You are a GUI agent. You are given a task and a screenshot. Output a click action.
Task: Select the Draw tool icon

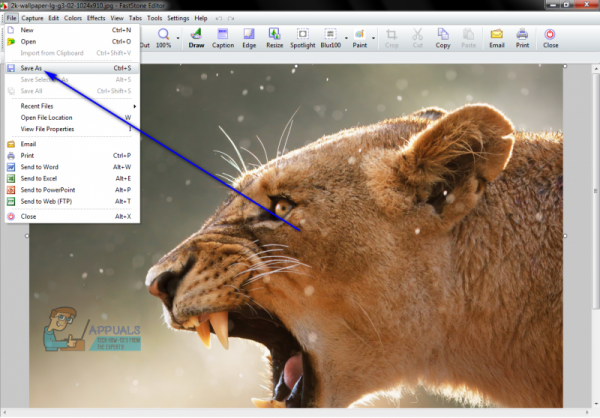[x=196, y=38]
